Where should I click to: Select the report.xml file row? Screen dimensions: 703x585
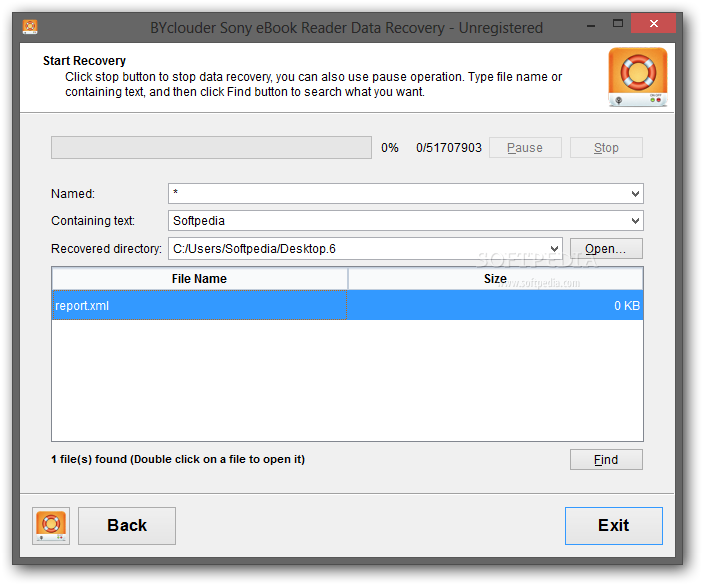pos(347,305)
